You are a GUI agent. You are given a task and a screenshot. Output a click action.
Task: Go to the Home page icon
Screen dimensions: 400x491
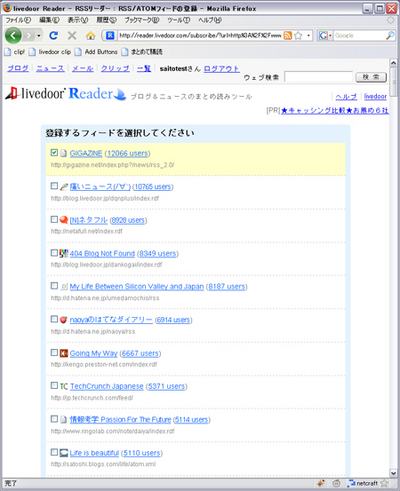click(x=90, y=35)
